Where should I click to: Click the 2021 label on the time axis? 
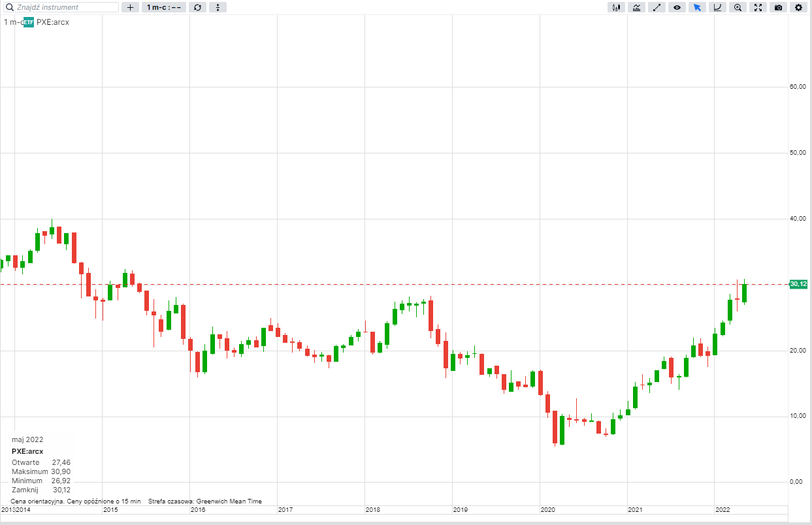(x=636, y=509)
